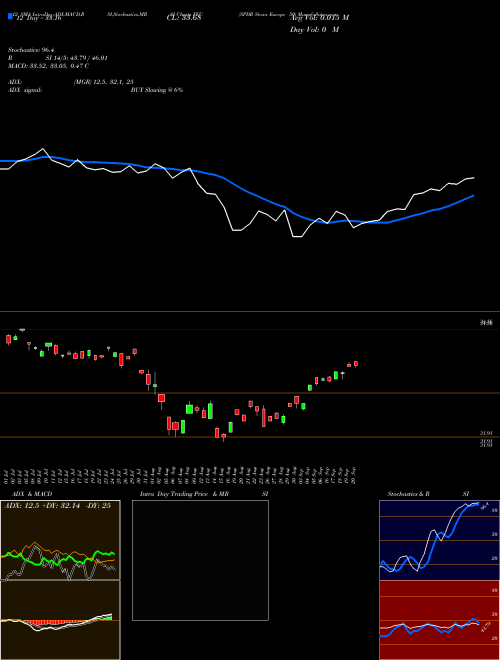Click the MACD histogram panel
The image size is (500, 660).
click(x=60, y=620)
